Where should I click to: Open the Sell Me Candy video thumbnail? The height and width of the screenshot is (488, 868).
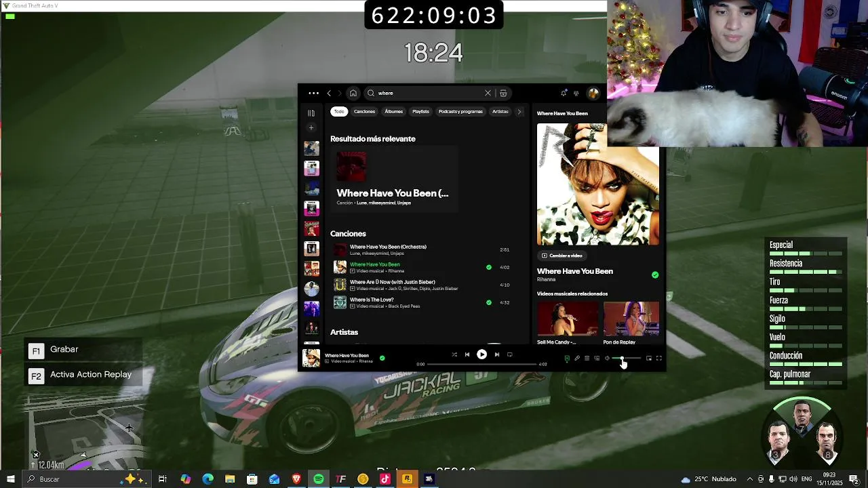click(x=568, y=319)
